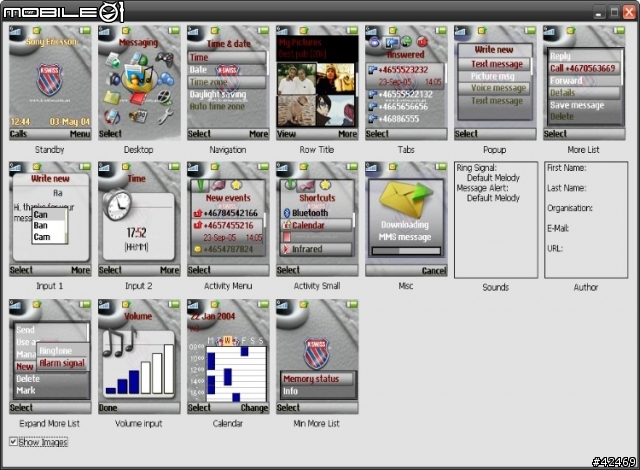The image size is (640, 470).
Task: Click the Cancel softkey in Misc preview
Action: [434, 270]
